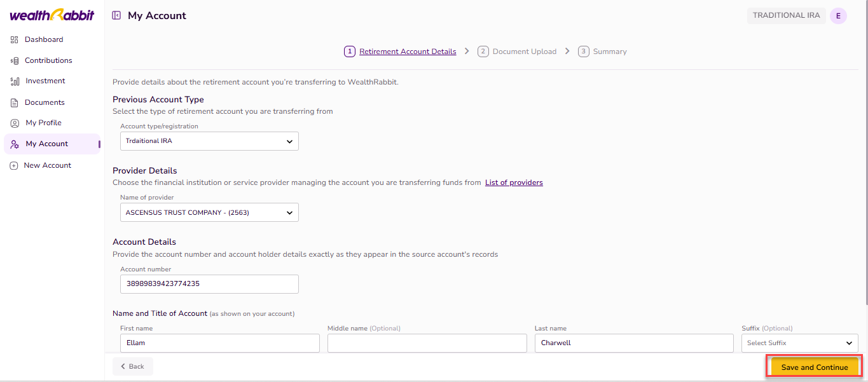The height and width of the screenshot is (382, 868).
Task: Select Retirement Account Details step
Action: point(407,51)
